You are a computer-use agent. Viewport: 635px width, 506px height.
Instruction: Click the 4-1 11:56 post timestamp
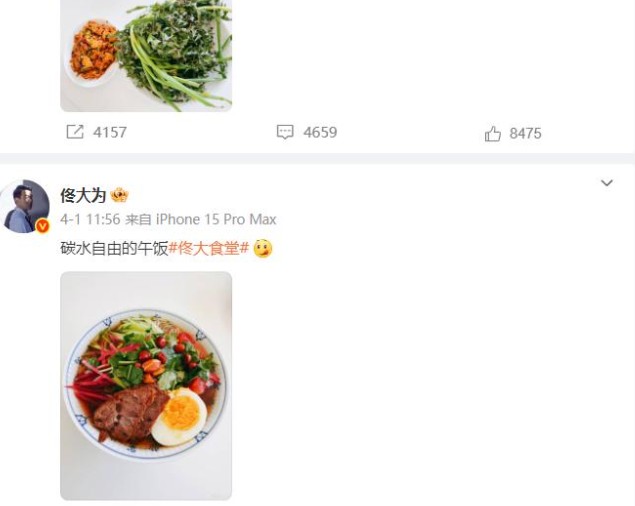click(x=90, y=219)
